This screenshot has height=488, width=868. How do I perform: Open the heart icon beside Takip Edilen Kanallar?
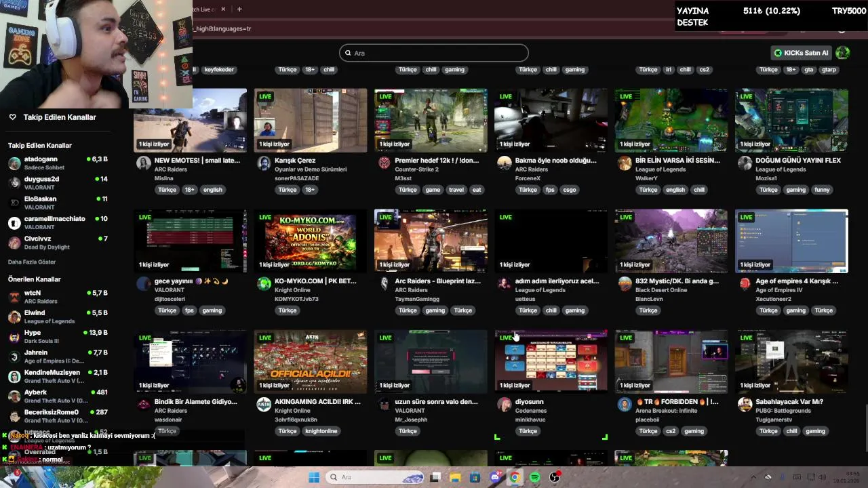[12, 117]
